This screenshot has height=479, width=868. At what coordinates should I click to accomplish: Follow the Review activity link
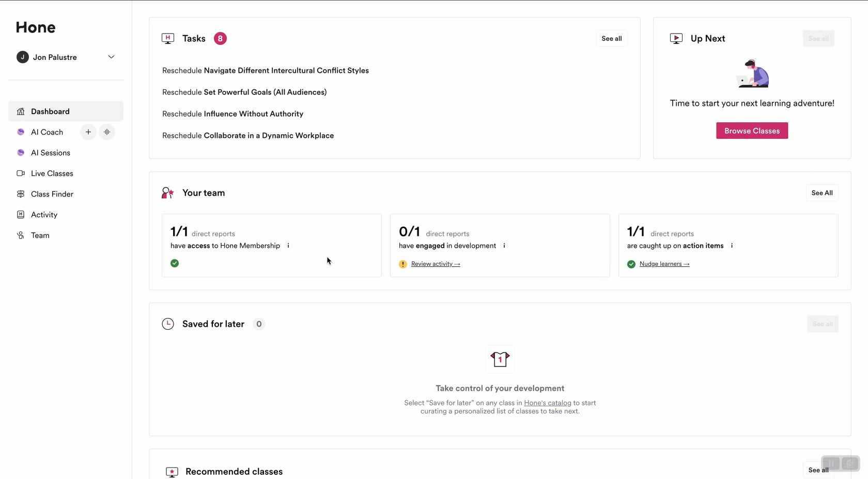click(435, 264)
